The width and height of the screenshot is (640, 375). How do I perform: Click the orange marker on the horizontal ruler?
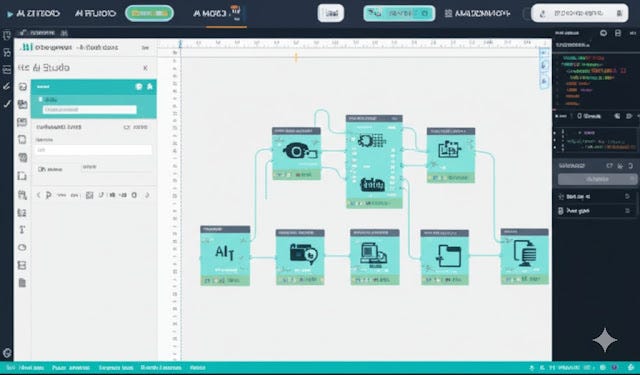coord(296,58)
